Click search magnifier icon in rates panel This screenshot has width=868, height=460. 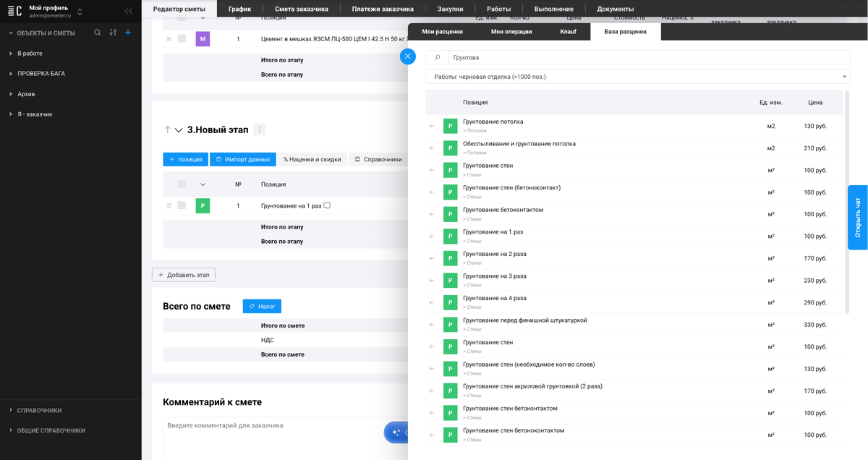point(437,57)
